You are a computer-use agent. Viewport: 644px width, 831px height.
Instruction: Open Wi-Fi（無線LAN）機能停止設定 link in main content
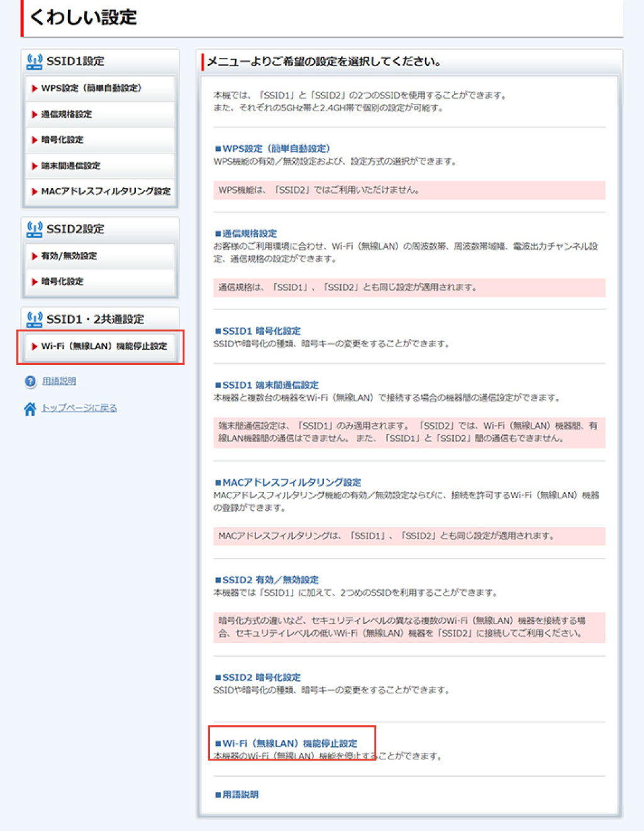pyautogui.click(x=289, y=744)
